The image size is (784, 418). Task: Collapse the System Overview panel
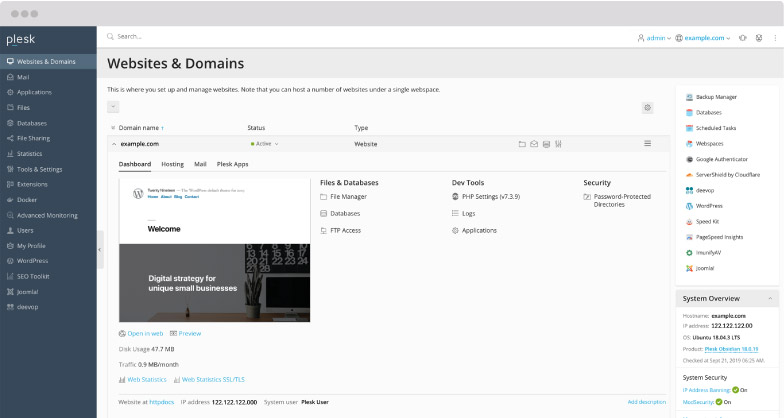pos(769,298)
